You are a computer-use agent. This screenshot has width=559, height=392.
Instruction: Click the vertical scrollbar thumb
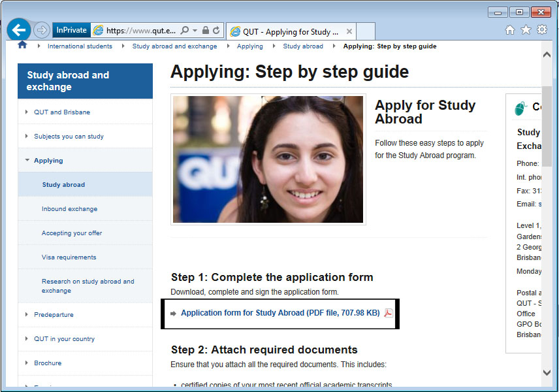(547, 125)
